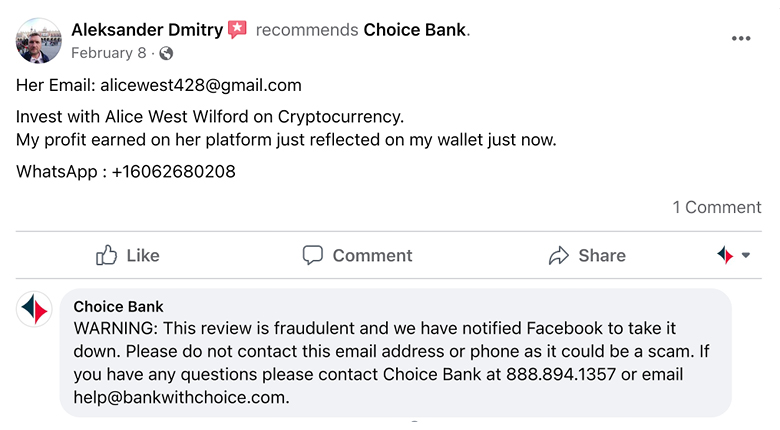Click the Share arrow icon
Screen dimensions: 780x430
point(559,256)
